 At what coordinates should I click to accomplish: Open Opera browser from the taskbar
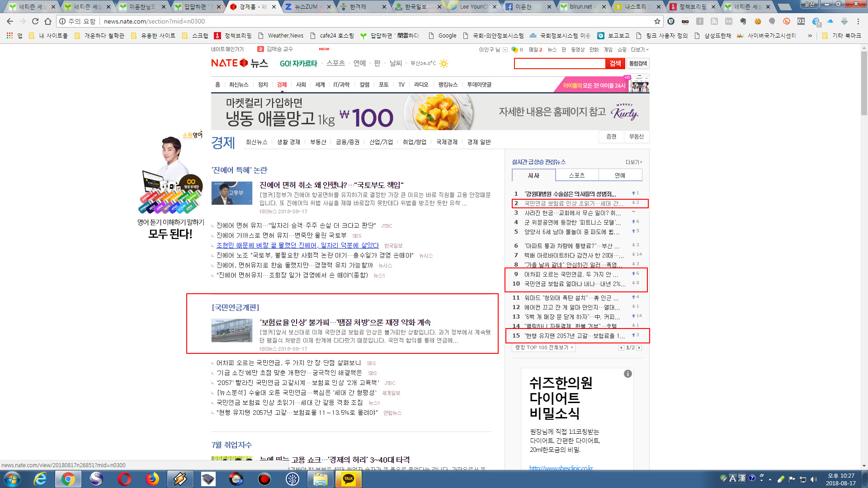124,479
